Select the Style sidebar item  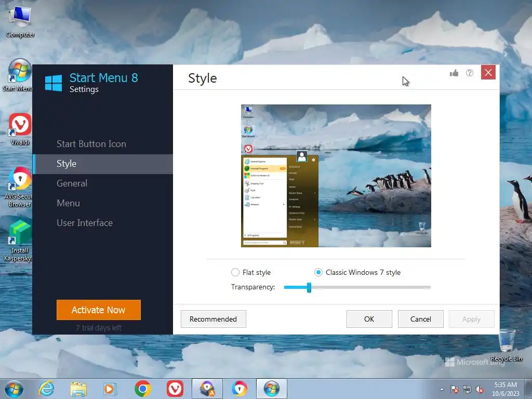tap(103, 164)
